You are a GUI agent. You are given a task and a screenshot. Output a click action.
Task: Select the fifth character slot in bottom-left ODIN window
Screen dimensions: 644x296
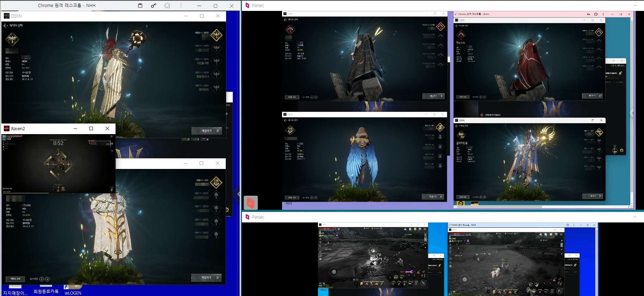(217, 234)
